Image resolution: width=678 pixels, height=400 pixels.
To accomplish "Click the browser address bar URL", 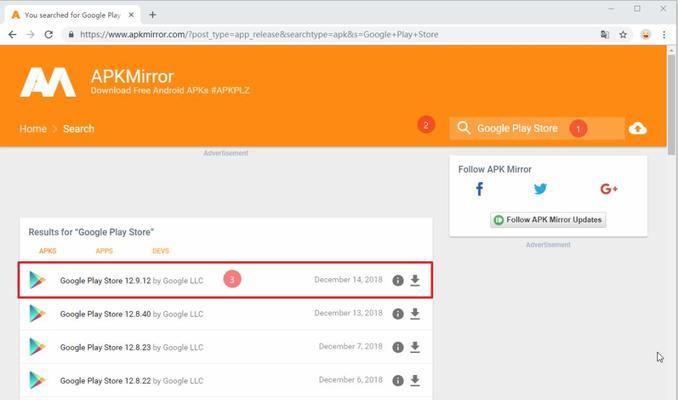I will click(259, 35).
